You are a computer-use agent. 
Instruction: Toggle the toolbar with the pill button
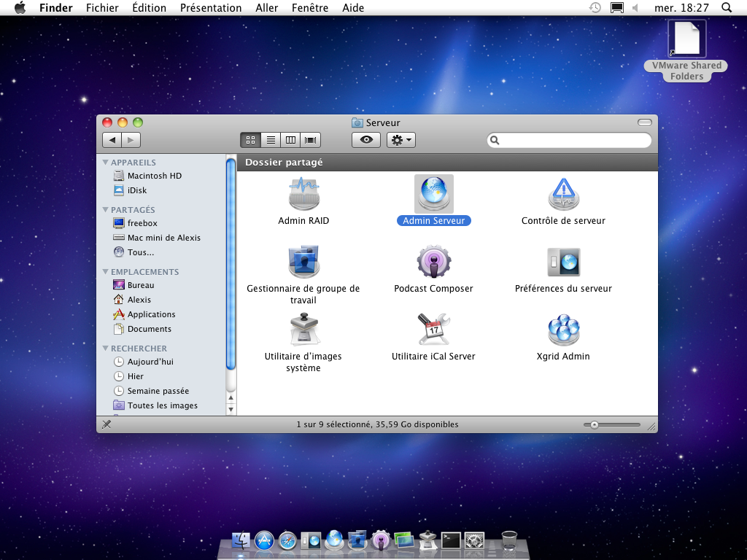tap(645, 122)
